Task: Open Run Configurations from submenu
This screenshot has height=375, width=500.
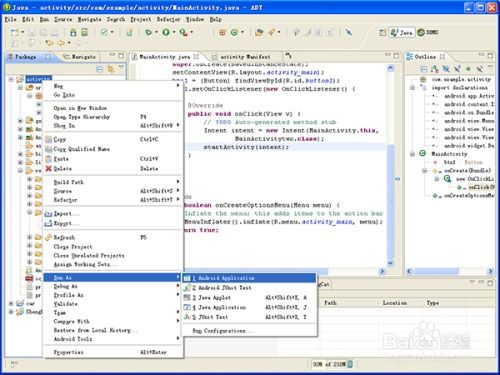Action: tap(249, 331)
